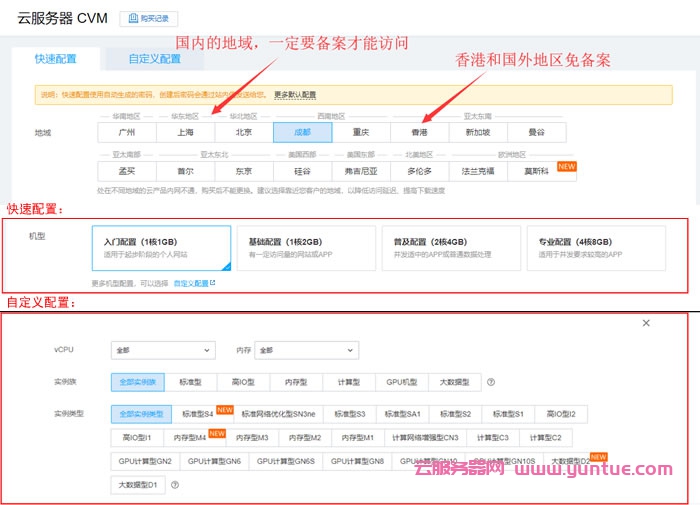Select 大数据型D2 instance type
The height and width of the screenshot is (505, 700).
tap(575, 461)
